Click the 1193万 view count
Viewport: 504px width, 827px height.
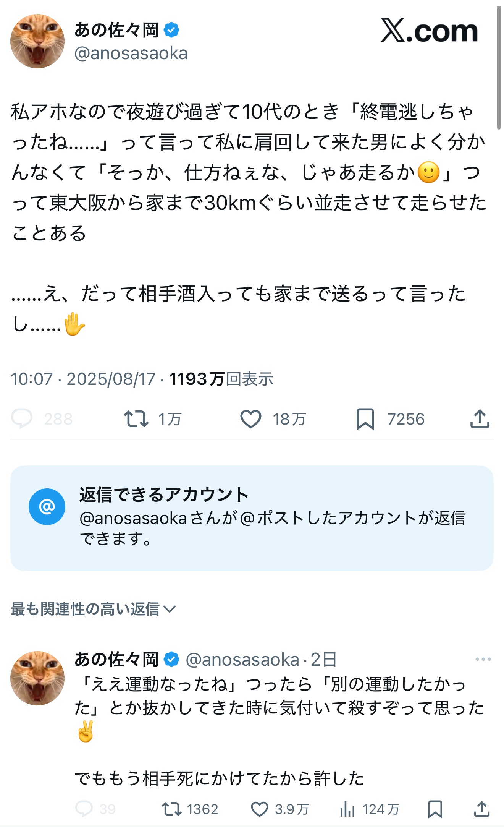click(196, 379)
